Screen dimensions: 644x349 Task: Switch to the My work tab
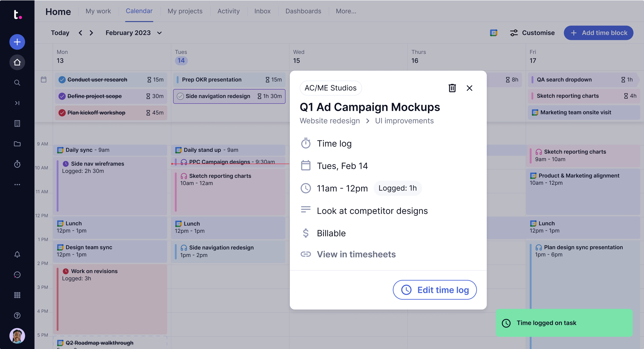(x=98, y=11)
